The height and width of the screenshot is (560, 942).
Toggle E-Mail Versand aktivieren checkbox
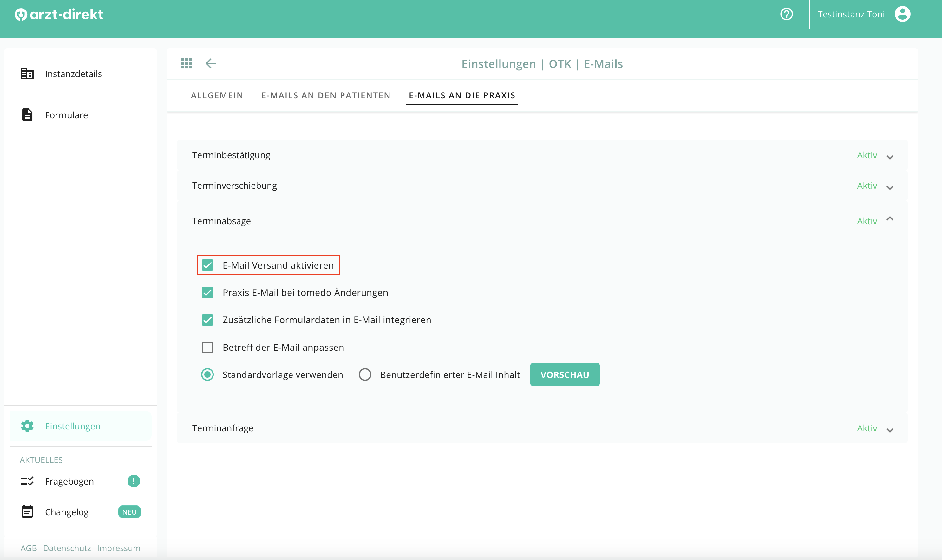pyautogui.click(x=207, y=265)
